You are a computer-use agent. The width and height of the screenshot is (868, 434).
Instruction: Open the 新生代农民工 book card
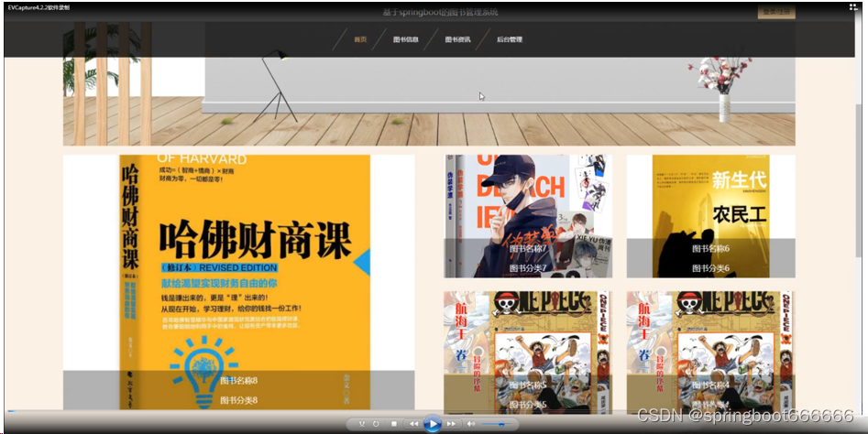pos(710,216)
